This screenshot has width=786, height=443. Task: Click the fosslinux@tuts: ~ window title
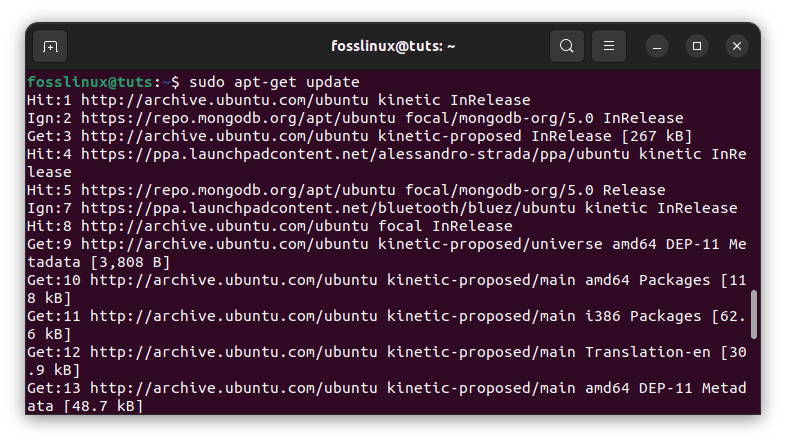(393, 46)
